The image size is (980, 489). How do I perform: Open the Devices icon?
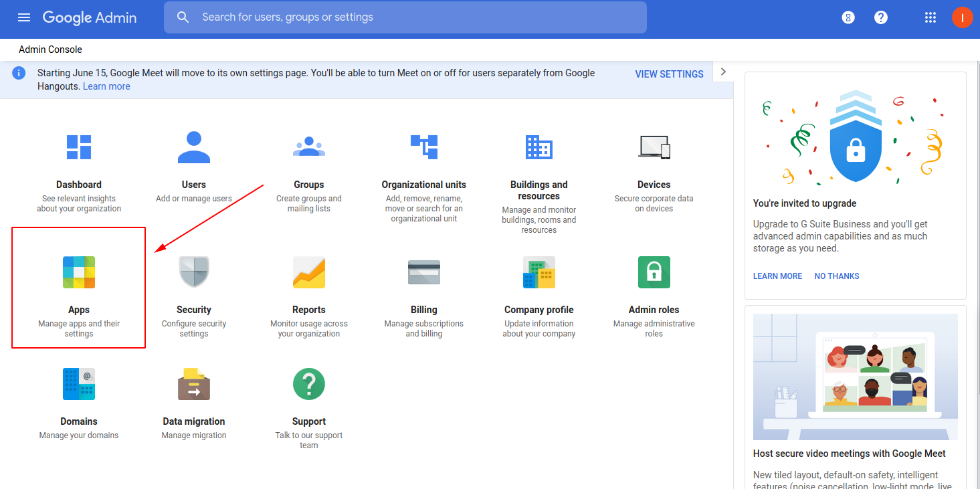point(654,147)
